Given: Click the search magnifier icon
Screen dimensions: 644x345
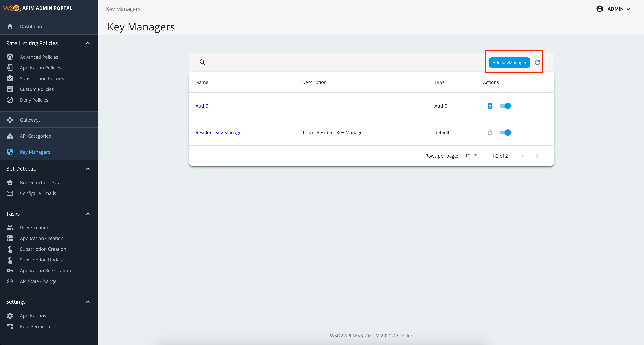Looking at the screenshot, I should [202, 62].
